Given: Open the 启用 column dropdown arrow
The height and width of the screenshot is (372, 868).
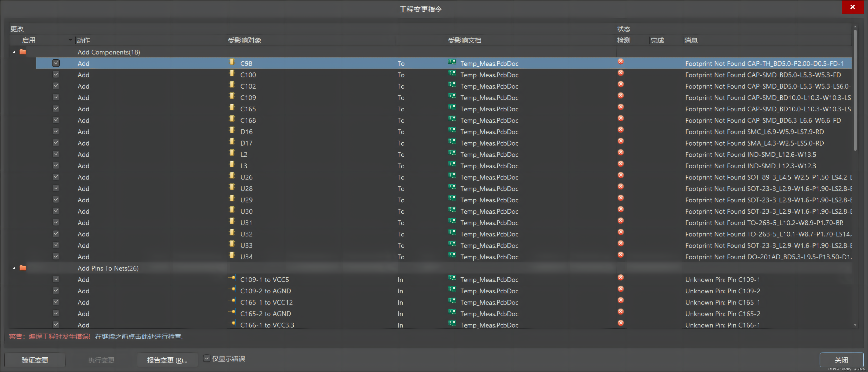Looking at the screenshot, I should [x=70, y=40].
